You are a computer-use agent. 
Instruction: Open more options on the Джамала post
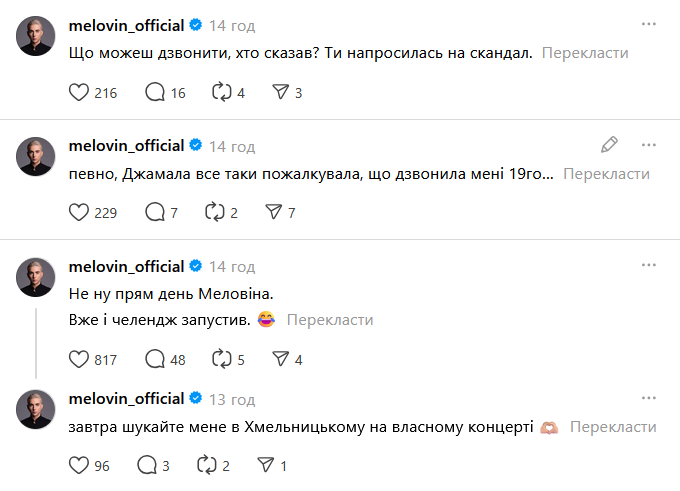click(x=649, y=144)
